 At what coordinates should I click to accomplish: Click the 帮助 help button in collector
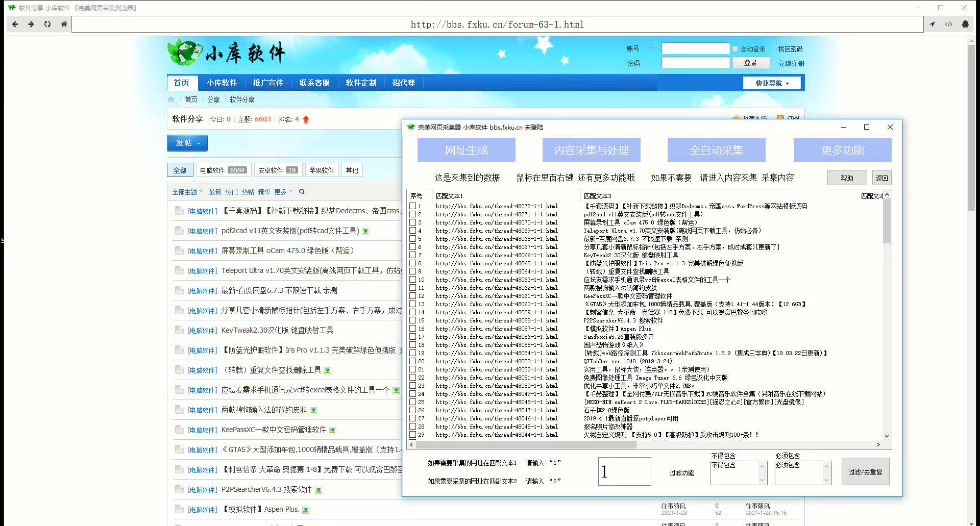point(847,178)
